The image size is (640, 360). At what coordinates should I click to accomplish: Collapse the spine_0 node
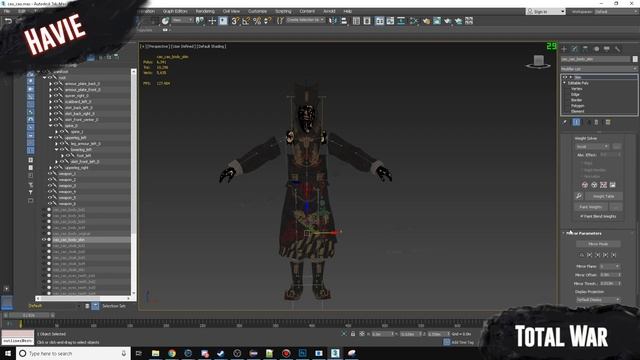tap(51, 126)
